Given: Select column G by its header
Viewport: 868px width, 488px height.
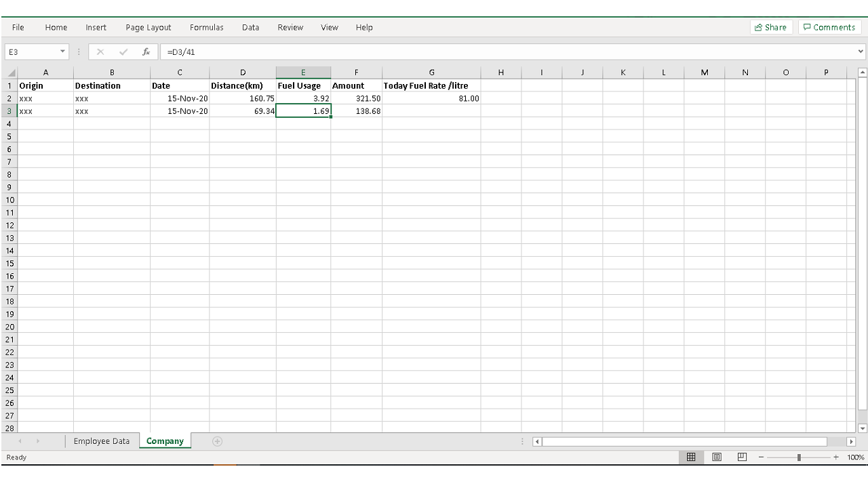Looking at the screenshot, I should coord(431,73).
